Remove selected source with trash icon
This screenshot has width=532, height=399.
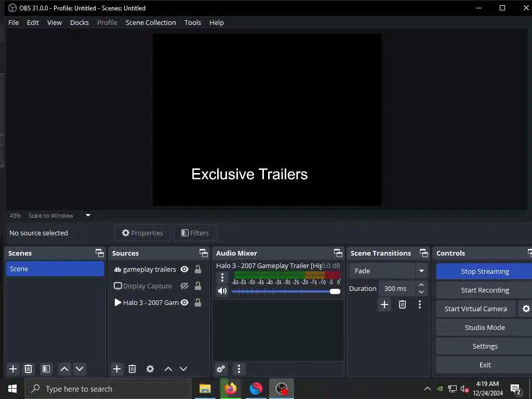[132, 369]
